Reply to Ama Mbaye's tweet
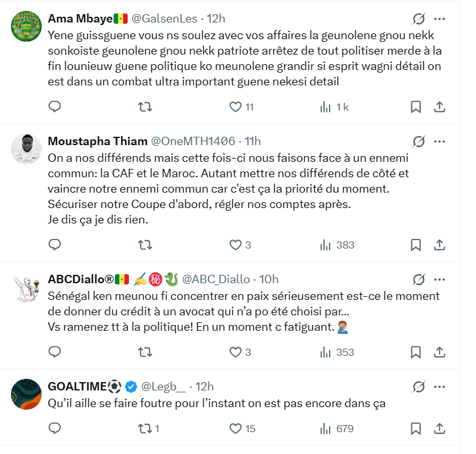476x454 pixels. tap(55, 107)
